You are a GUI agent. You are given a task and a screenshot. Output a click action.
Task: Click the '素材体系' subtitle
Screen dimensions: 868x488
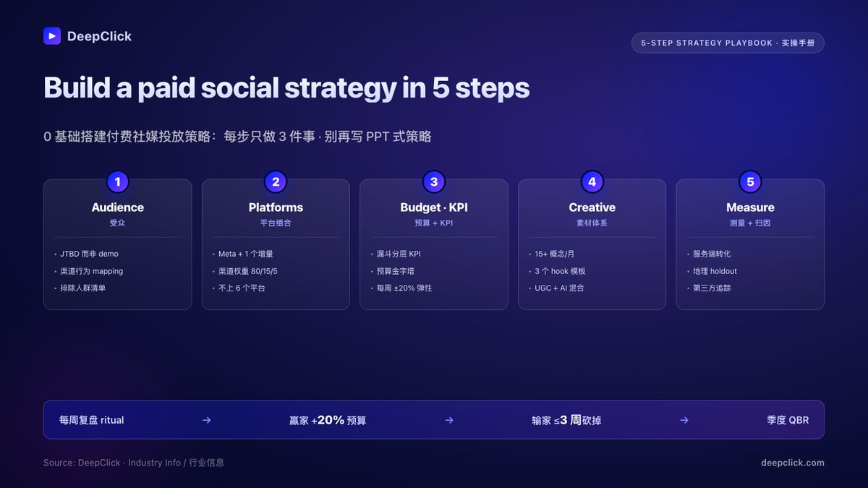point(592,223)
